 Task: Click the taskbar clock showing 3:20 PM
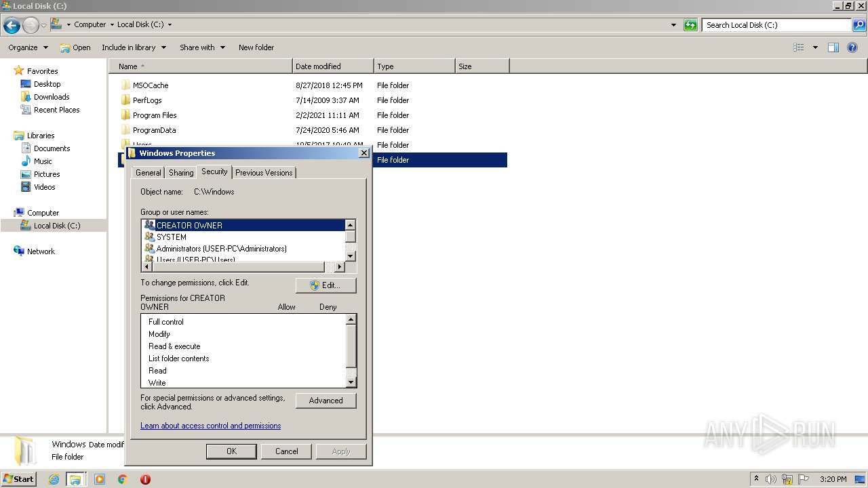click(x=833, y=479)
